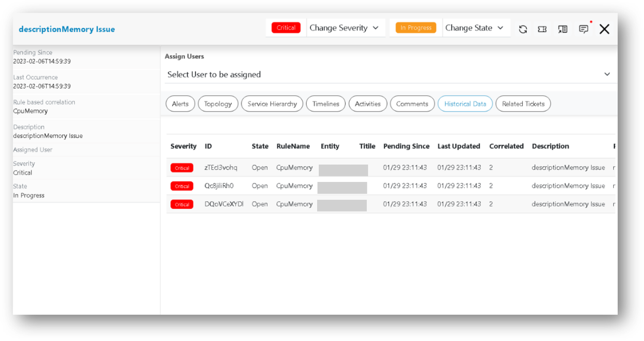View the Related Tickets tab
Viewport: 644px width, 341px height.
(523, 103)
